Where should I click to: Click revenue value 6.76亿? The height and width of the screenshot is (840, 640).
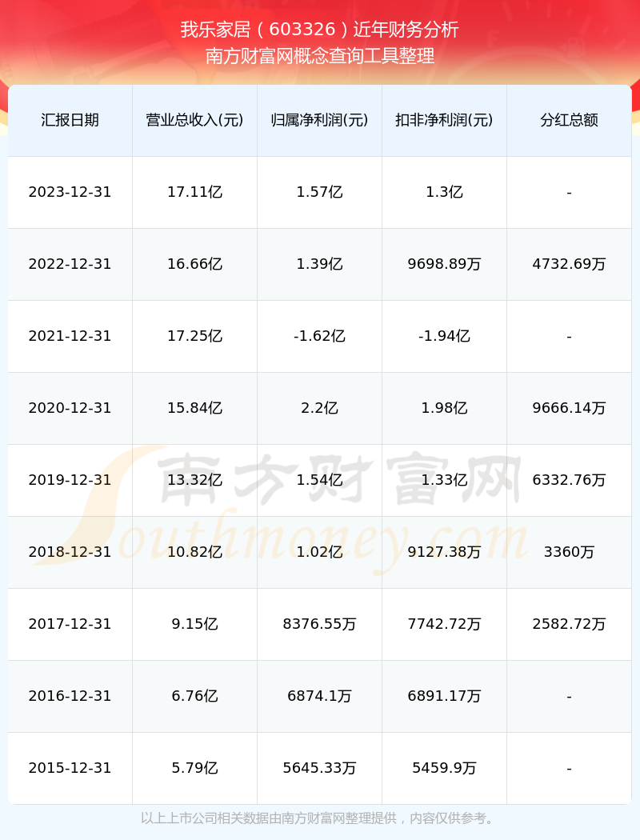[x=195, y=697]
